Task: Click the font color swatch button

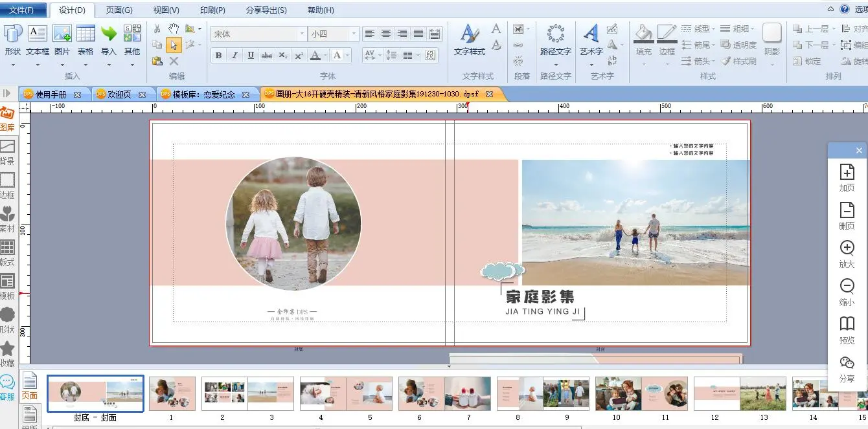Action: [315, 56]
